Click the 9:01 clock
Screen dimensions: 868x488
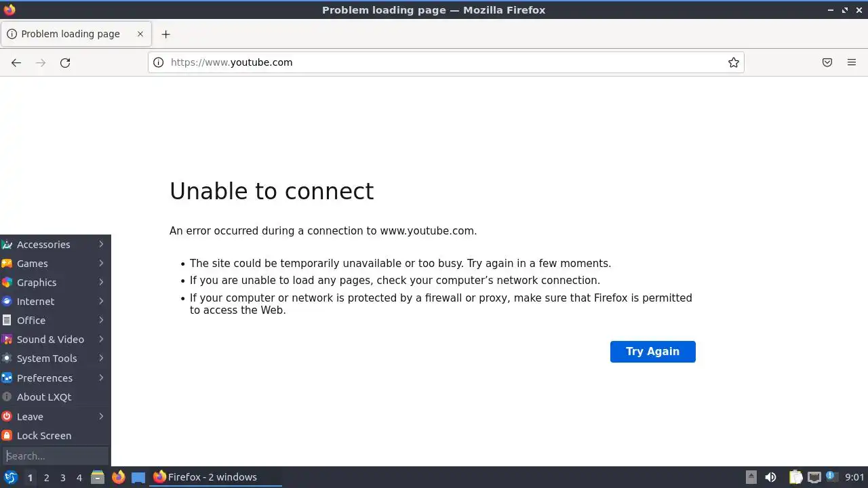click(854, 477)
